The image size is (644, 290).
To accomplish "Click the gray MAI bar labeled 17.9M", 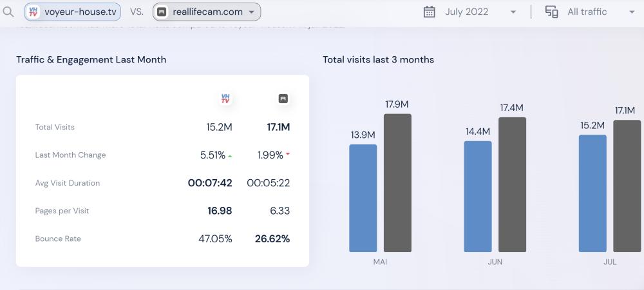I will pyautogui.click(x=397, y=183).
